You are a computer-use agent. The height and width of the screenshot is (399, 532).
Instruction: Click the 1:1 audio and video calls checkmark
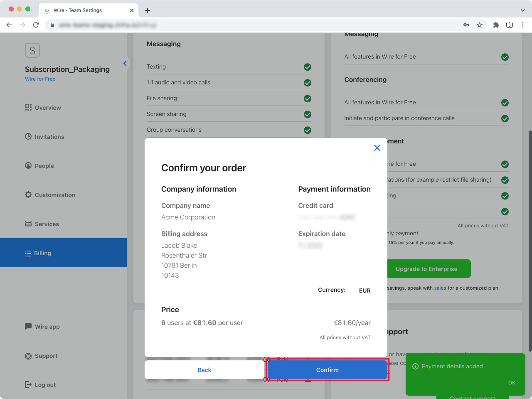coord(308,83)
